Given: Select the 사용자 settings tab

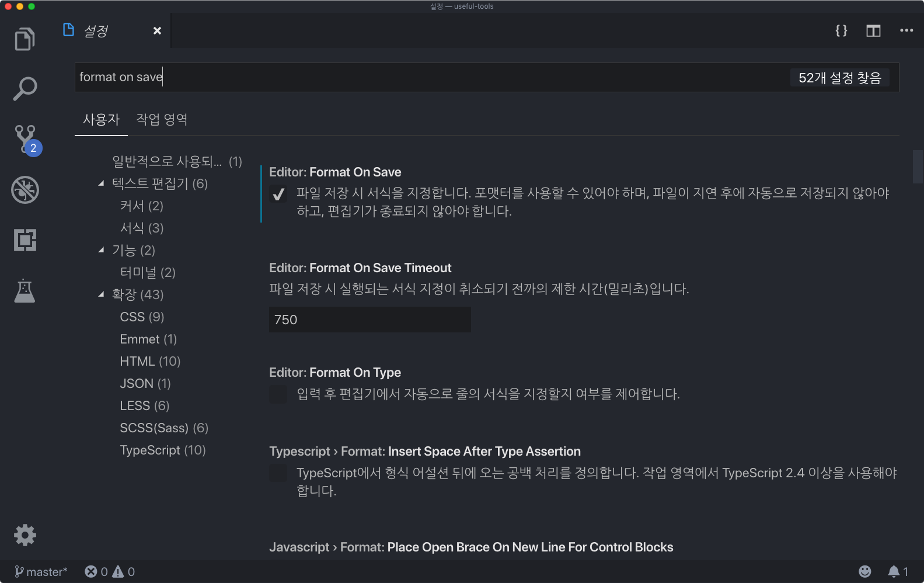Looking at the screenshot, I should coord(101,120).
